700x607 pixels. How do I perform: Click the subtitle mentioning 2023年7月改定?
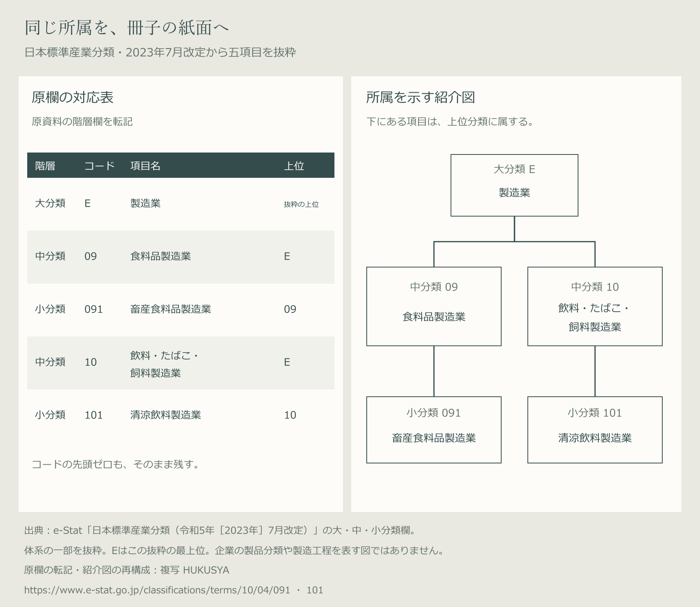[160, 52]
